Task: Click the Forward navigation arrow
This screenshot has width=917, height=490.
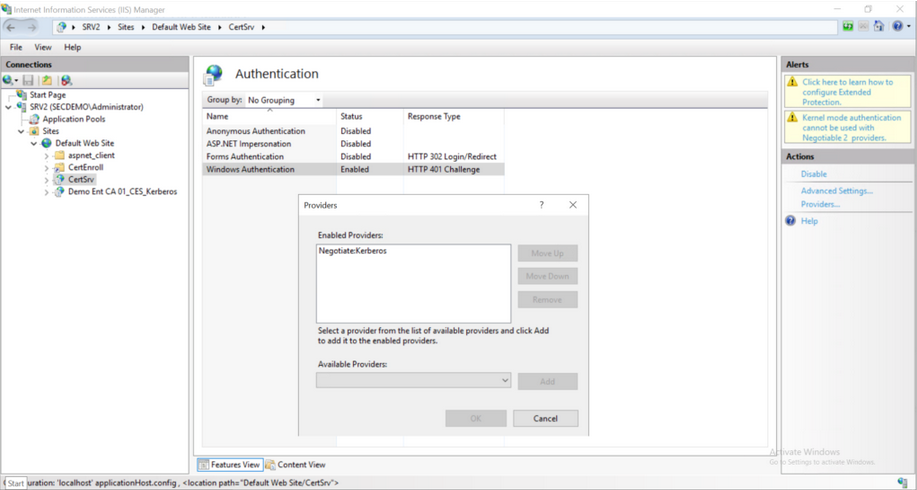Action: (31, 27)
